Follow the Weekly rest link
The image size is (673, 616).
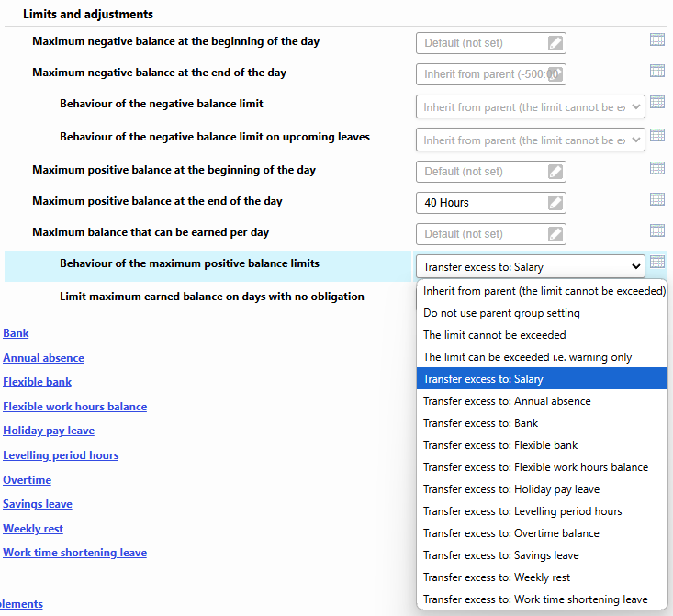tap(33, 529)
